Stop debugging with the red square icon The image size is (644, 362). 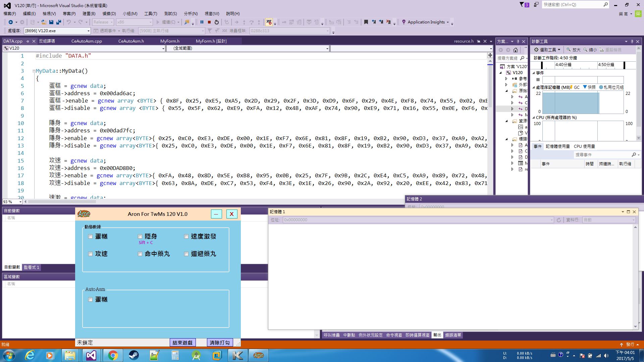[209, 22]
